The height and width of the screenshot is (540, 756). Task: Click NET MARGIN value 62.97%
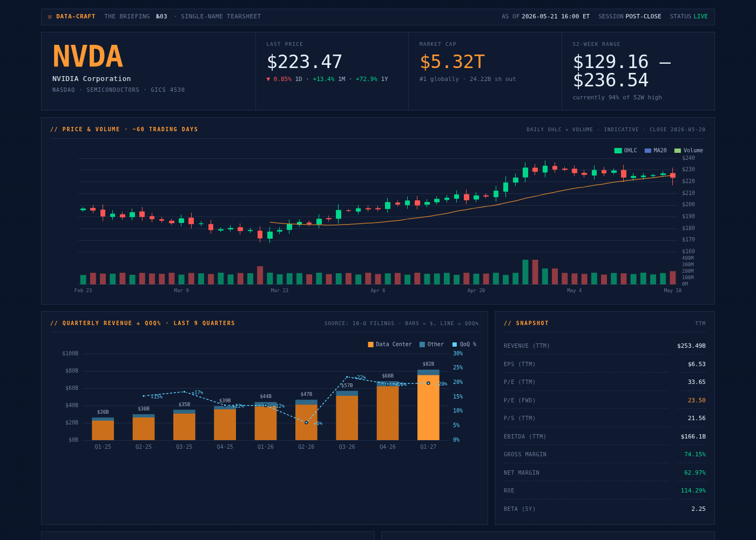pos(695,473)
